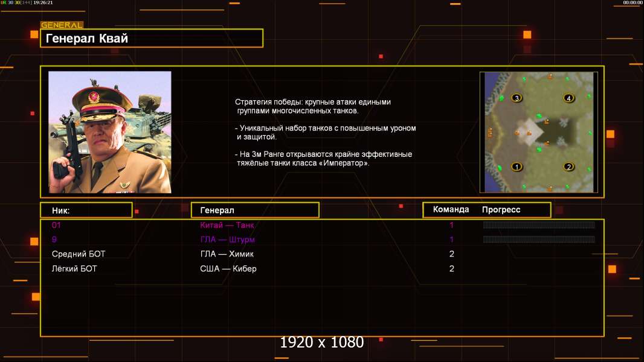Click start position marker 3 on minimap
The height and width of the screenshot is (362, 644).
tap(517, 98)
